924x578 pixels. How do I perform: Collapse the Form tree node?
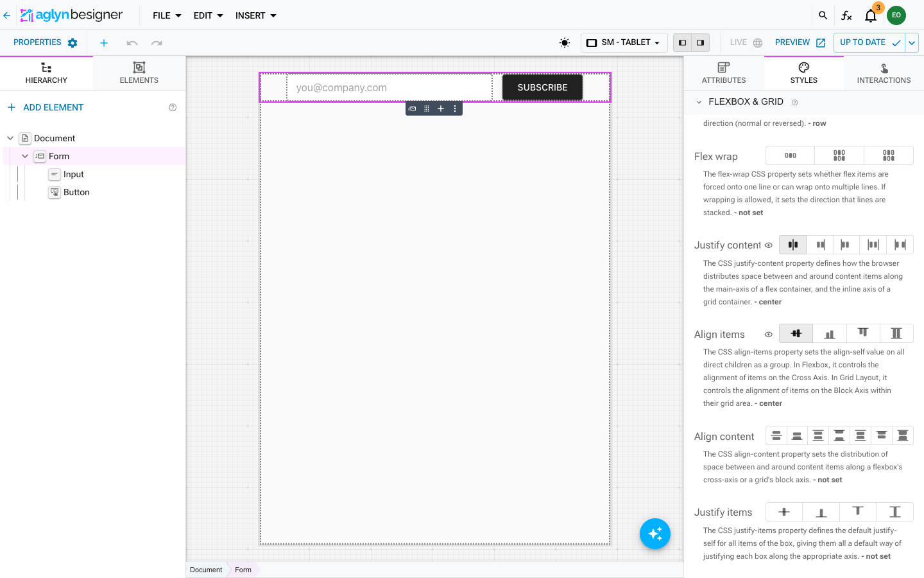click(x=25, y=156)
